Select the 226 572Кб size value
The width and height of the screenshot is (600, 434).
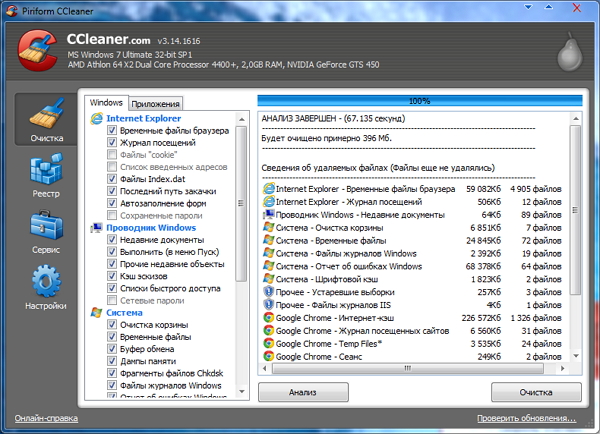click(x=481, y=318)
